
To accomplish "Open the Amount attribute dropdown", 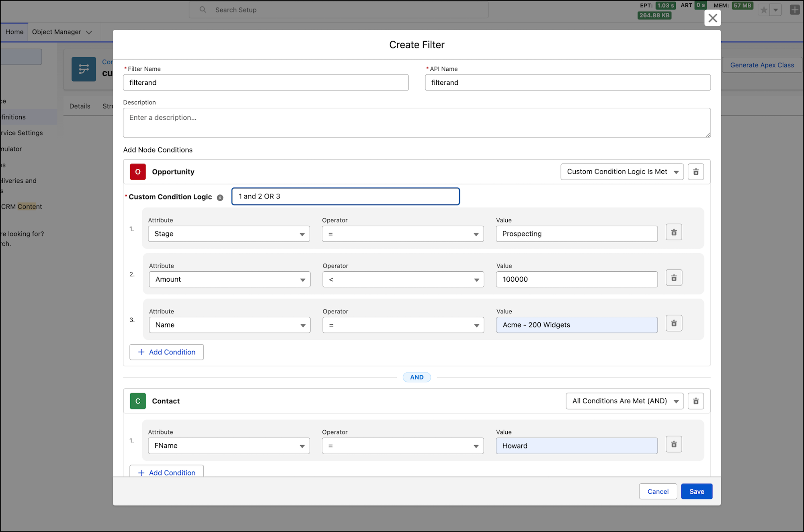I will [x=230, y=279].
